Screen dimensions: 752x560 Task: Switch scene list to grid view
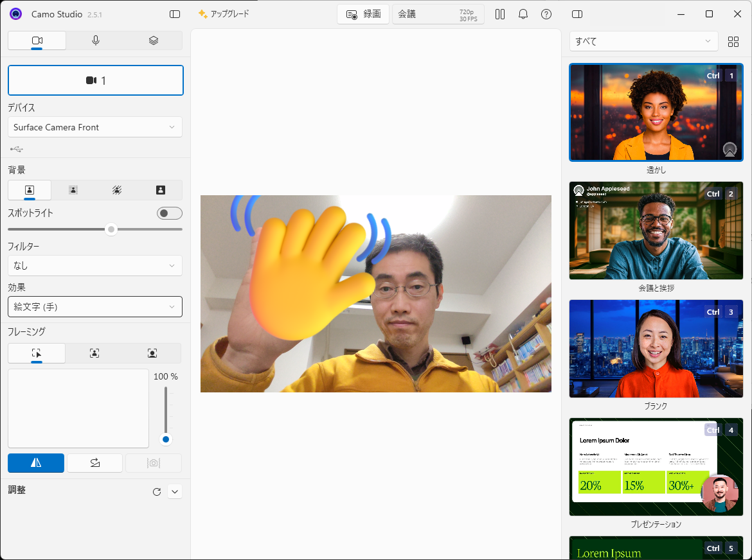[733, 42]
